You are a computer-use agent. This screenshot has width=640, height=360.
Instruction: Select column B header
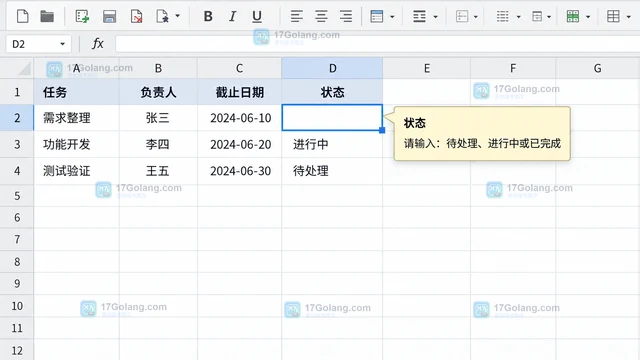pos(158,68)
